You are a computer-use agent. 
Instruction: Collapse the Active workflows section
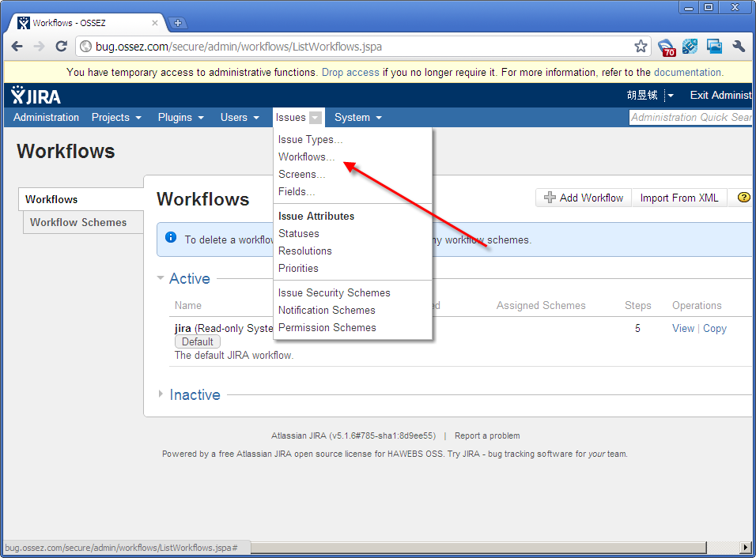[x=161, y=278]
